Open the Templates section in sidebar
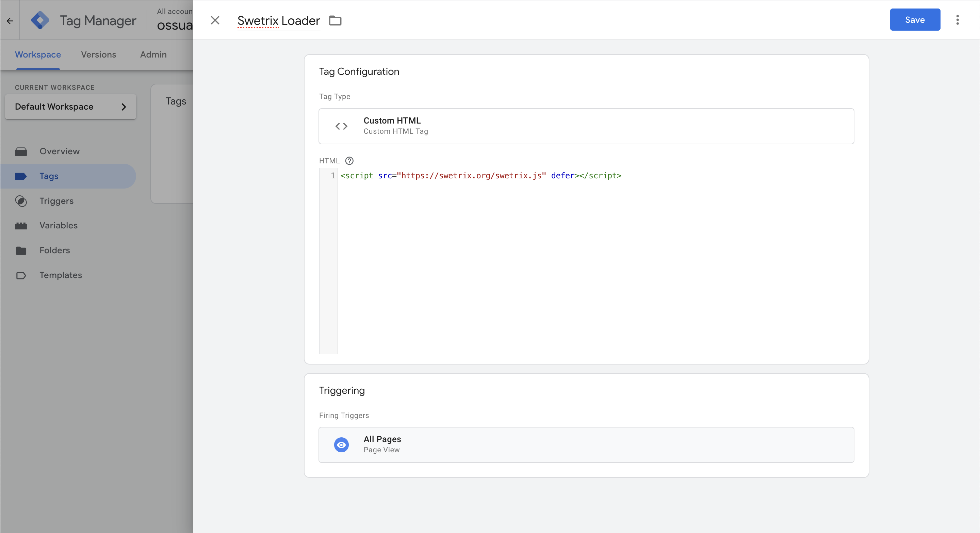980x533 pixels. tap(61, 275)
